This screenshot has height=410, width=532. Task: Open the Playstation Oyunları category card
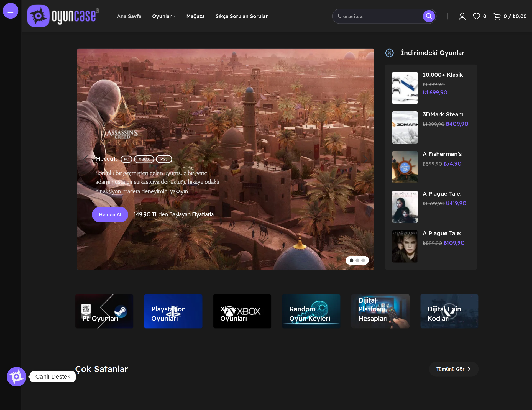coord(173,311)
